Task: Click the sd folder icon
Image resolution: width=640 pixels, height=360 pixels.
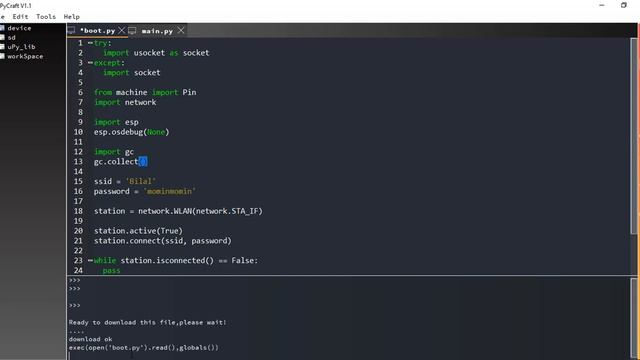Action: (2, 38)
